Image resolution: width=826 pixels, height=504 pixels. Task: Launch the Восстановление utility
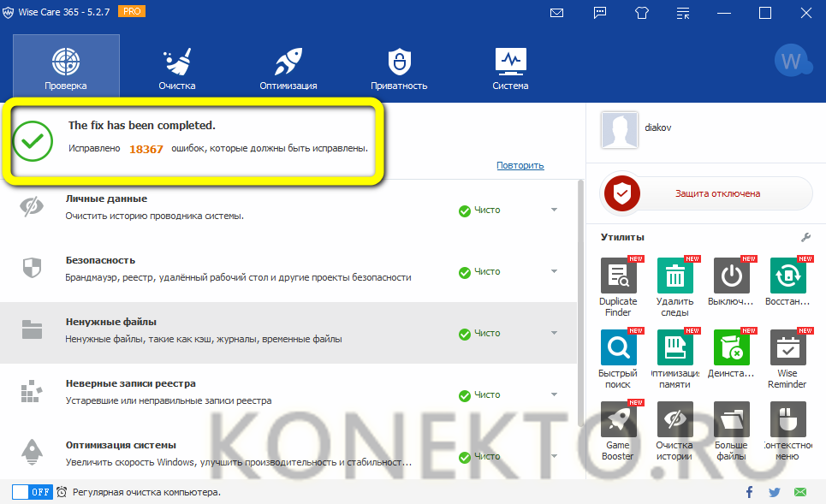pos(787,282)
